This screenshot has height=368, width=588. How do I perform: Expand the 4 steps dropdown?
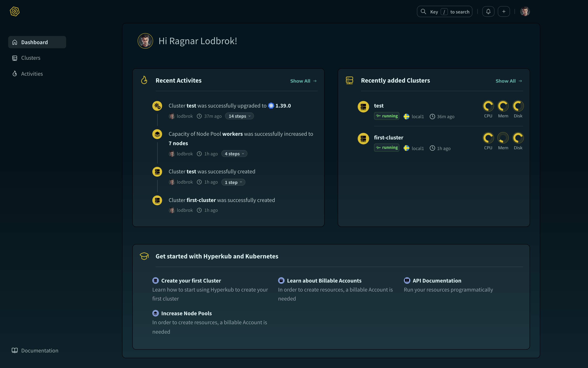(234, 154)
